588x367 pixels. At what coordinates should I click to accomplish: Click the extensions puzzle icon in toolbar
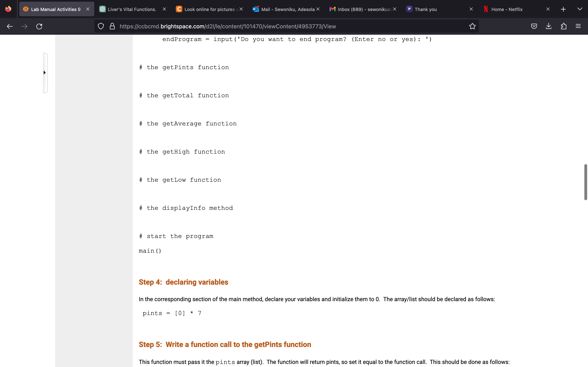(564, 26)
